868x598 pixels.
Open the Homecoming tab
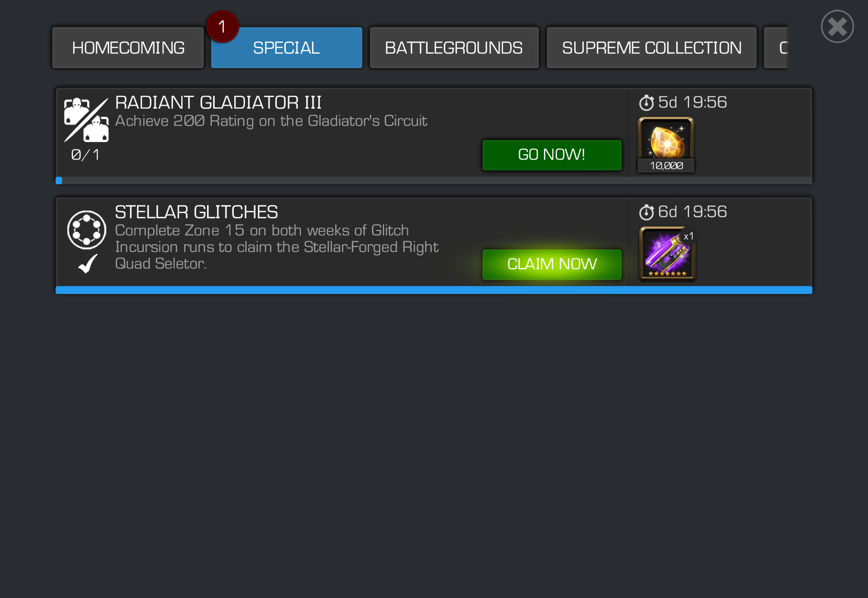tap(128, 48)
